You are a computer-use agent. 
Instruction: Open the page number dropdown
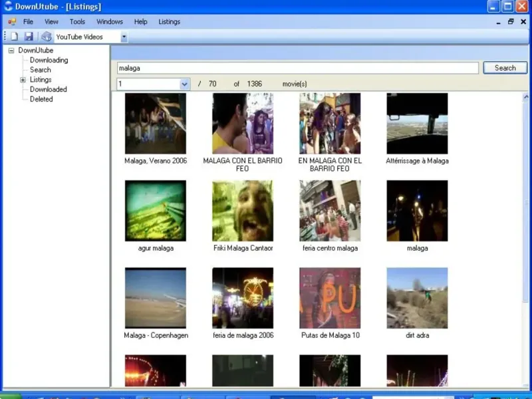point(185,84)
